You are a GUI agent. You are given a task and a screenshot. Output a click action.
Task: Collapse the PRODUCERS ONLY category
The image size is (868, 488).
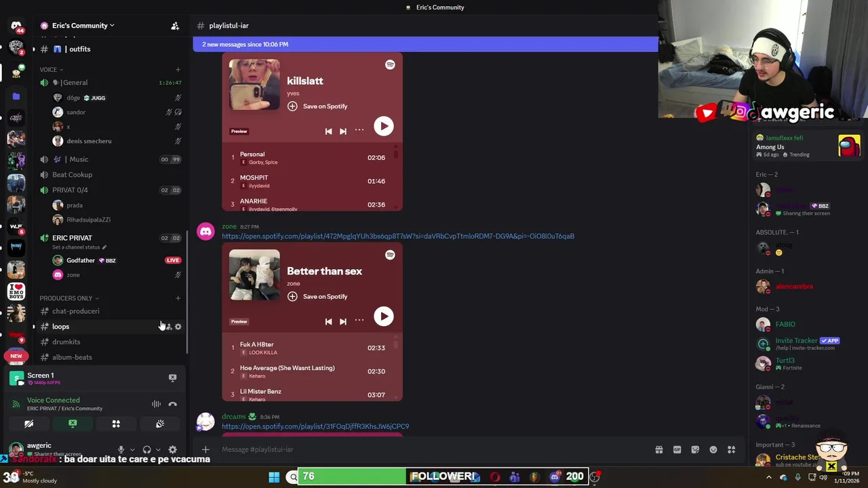[x=69, y=298]
